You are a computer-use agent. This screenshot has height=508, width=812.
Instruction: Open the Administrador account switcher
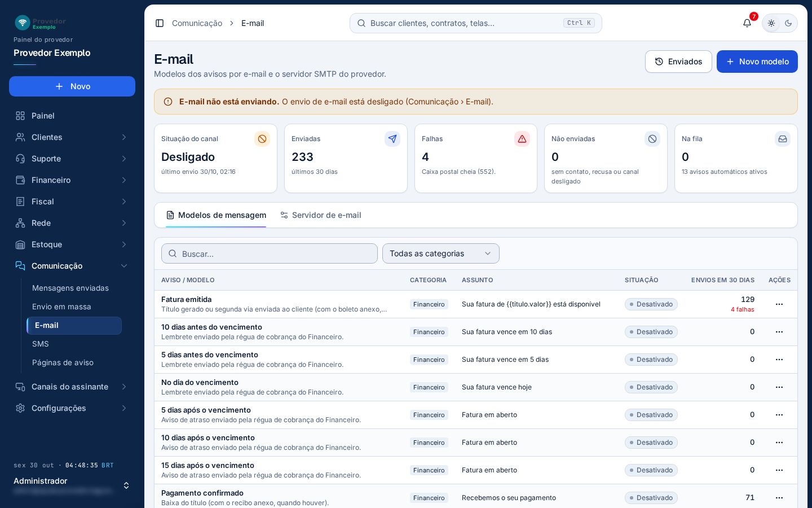[x=72, y=485]
